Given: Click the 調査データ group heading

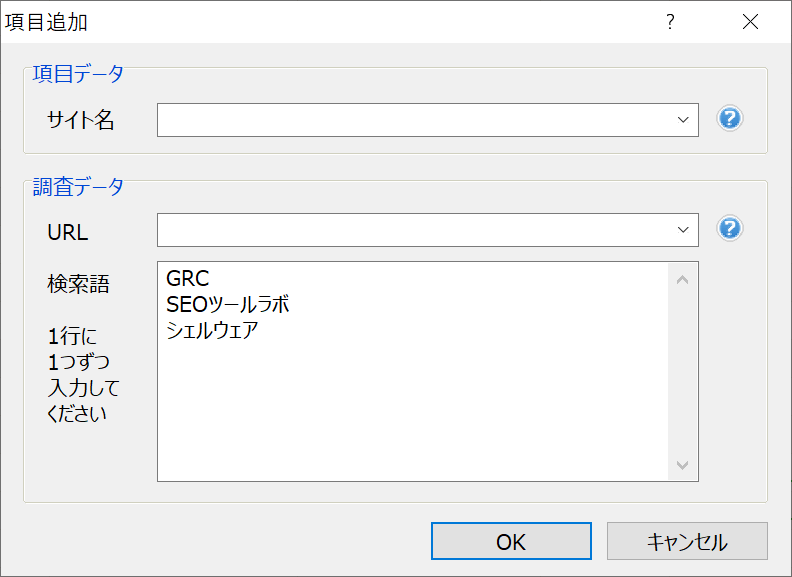Looking at the screenshot, I should (79, 186).
